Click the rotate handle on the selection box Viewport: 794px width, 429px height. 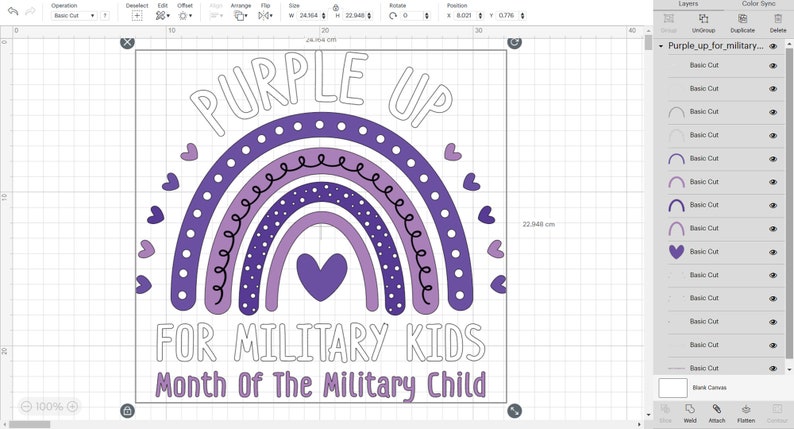pyautogui.click(x=514, y=42)
